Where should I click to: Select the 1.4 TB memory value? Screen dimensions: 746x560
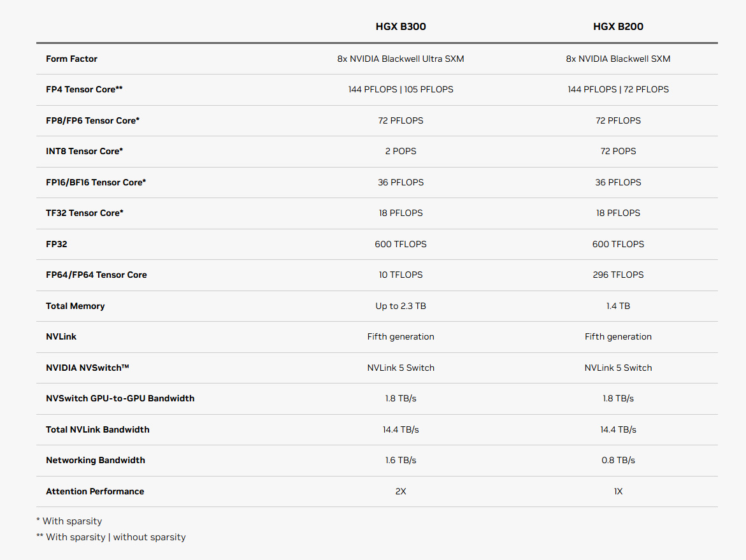point(618,306)
